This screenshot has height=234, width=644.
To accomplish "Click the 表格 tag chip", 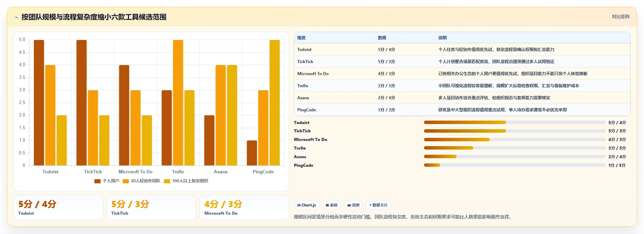I will click(x=331, y=205).
